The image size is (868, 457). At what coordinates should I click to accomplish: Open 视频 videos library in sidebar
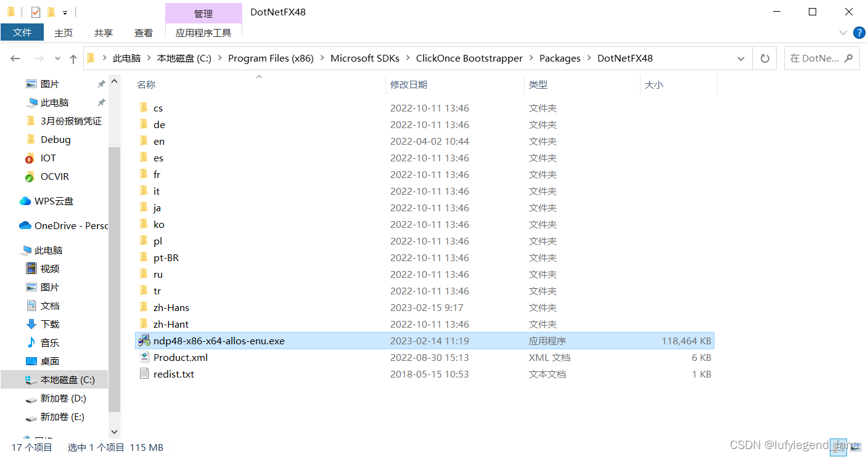point(43,269)
